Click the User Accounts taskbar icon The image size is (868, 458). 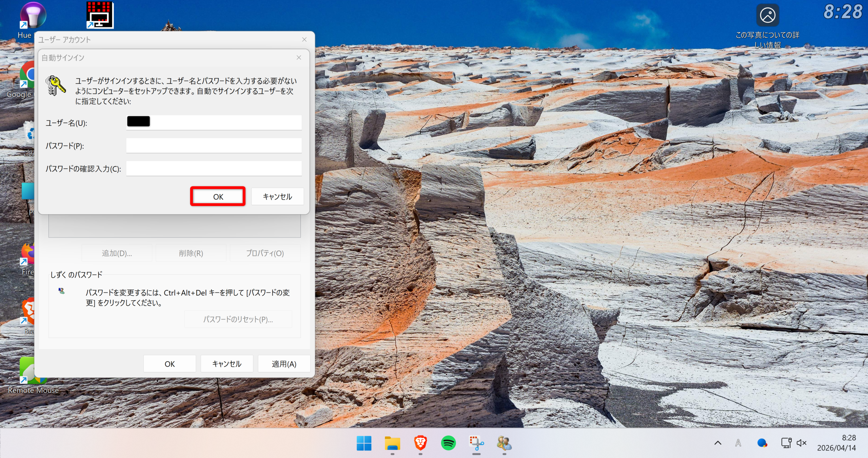click(504, 443)
